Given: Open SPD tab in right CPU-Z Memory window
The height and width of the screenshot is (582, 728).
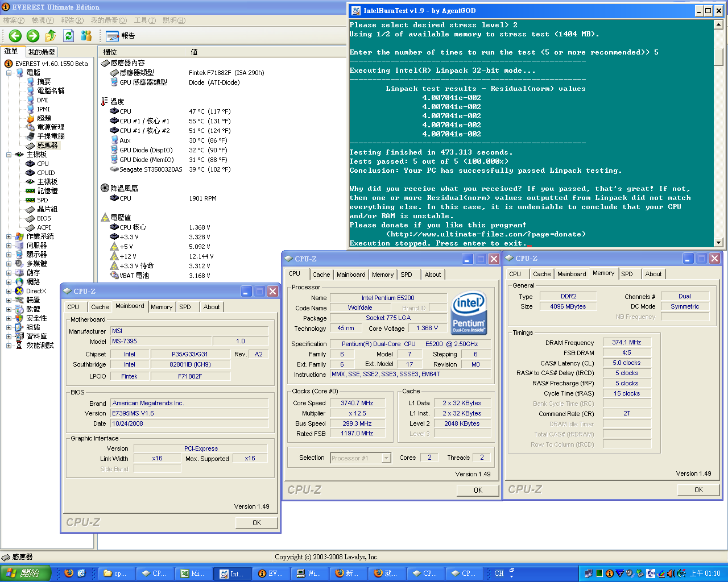Looking at the screenshot, I should coord(627,274).
